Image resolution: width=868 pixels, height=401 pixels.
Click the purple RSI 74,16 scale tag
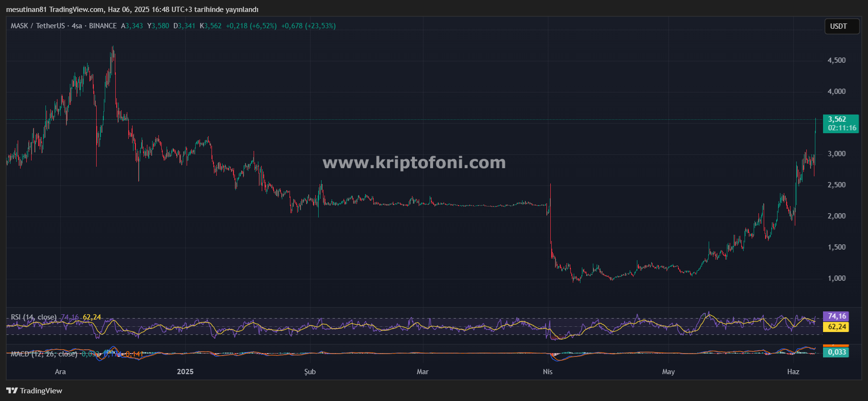836,316
